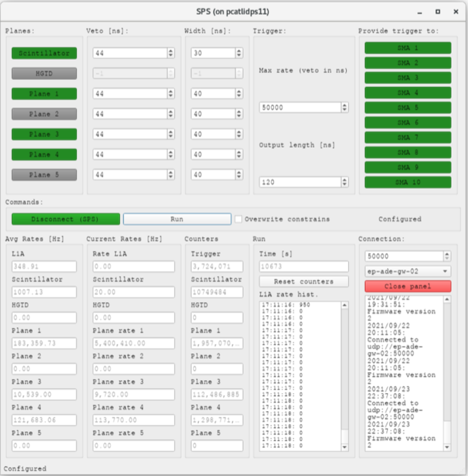468x476 pixels.
Task: Click the Plane 1 average rate field
Action: click(x=44, y=343)
